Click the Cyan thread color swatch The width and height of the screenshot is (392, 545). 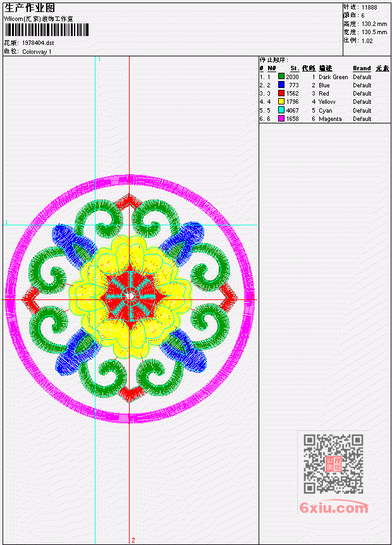click(x=281, y=110)
